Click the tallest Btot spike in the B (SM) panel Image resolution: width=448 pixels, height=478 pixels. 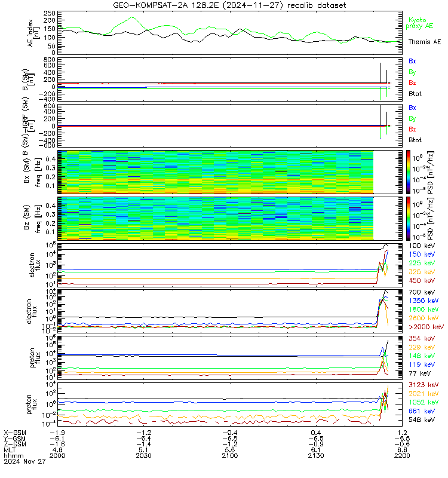pos(381,73)
